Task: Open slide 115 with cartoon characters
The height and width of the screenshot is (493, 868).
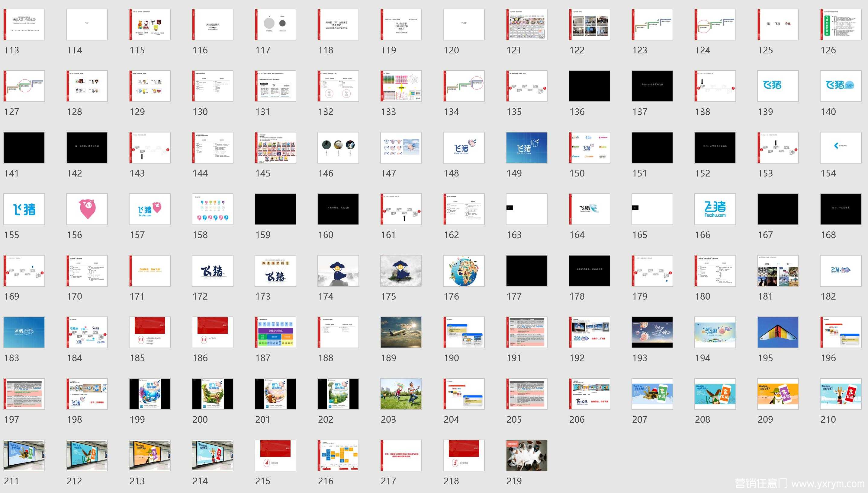Action: (150, 25)
